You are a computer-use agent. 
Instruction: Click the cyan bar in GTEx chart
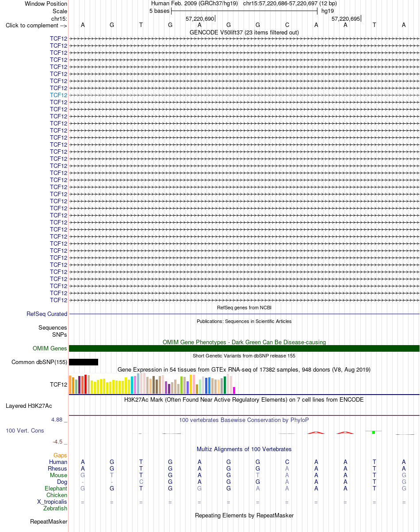point(132,385)
